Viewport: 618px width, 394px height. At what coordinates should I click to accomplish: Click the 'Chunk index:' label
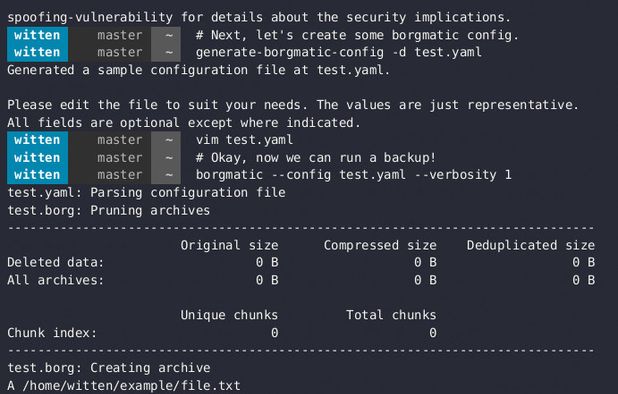[x=52, y=333]
